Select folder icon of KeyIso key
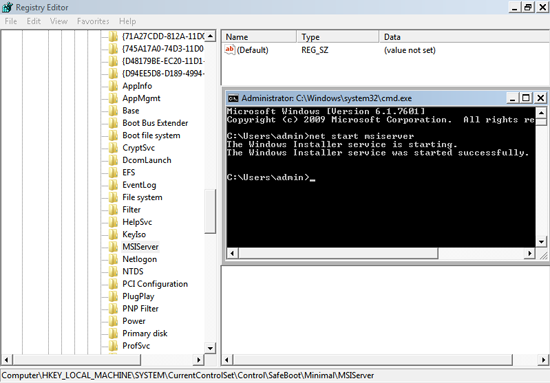The width and height of the screenshot is (550, 383). (113, 234)
